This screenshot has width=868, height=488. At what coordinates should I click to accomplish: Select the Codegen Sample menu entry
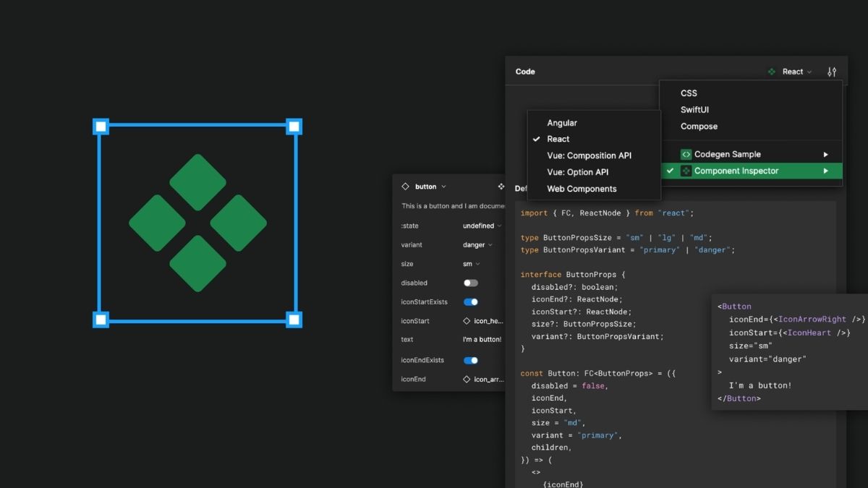[x=751, y=154]
